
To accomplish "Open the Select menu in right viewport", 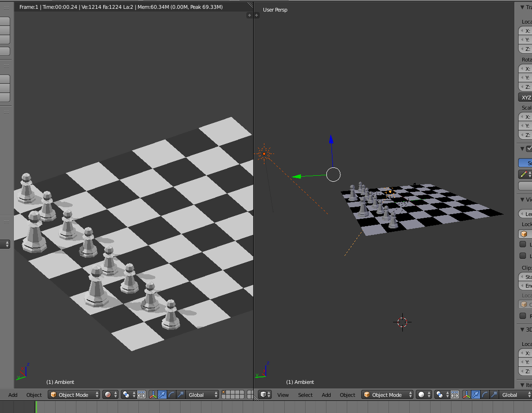I will 305,395.
